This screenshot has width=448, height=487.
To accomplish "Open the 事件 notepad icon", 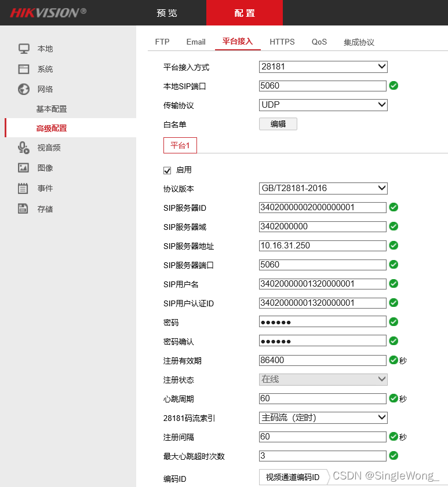I will 23,188.
